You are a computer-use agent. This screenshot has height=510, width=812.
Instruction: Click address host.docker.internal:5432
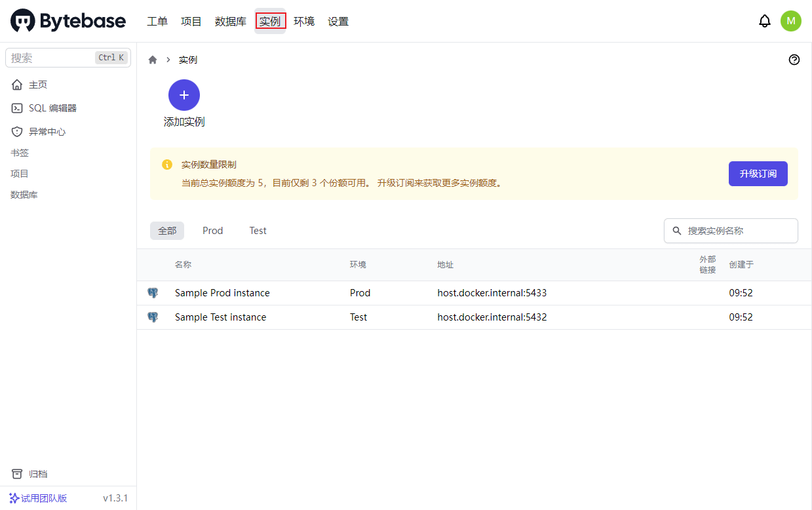(x=492, y=317)
